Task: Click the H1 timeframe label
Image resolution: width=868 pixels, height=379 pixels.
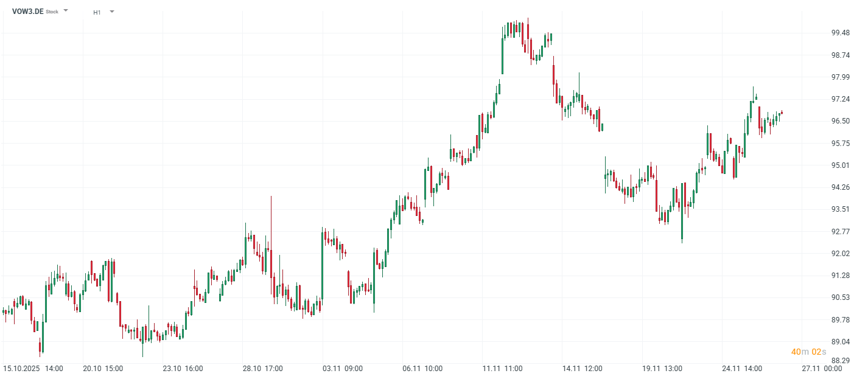Action: pos(97,12)
